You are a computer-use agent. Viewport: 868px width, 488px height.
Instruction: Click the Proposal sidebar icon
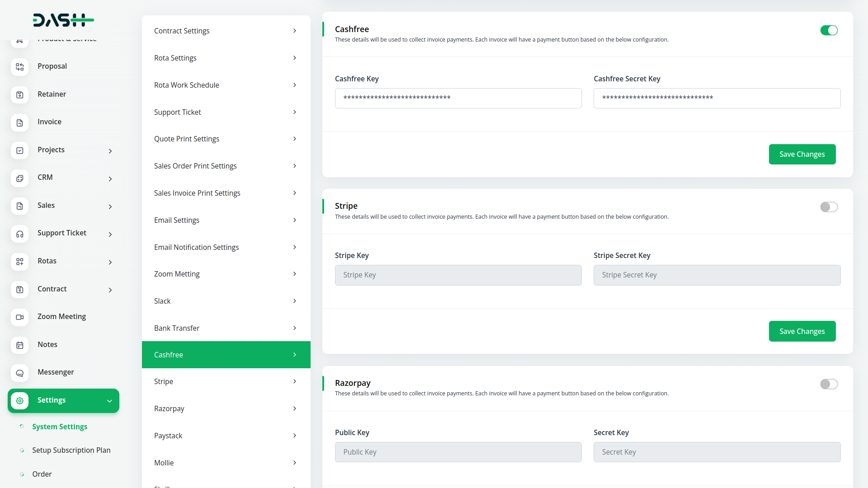(19, 67)
